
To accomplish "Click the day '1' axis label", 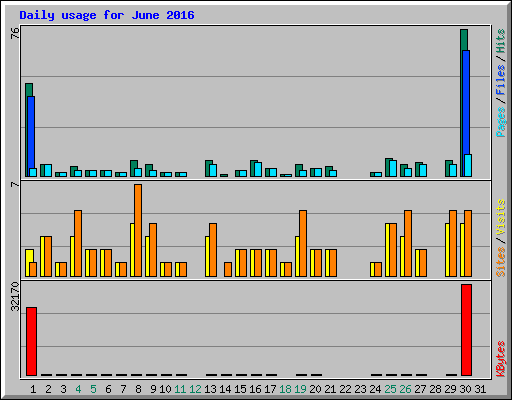I will [x=33, y=389].
